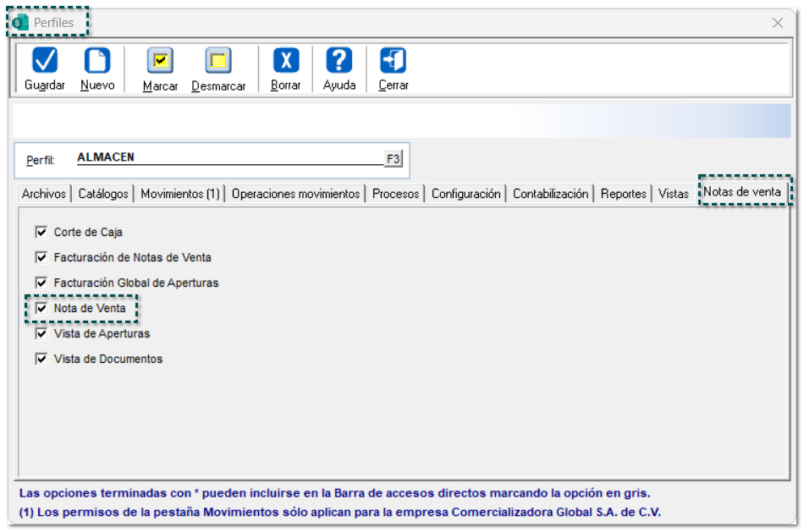Open the Movimientos (1) tab

[180, 194]
